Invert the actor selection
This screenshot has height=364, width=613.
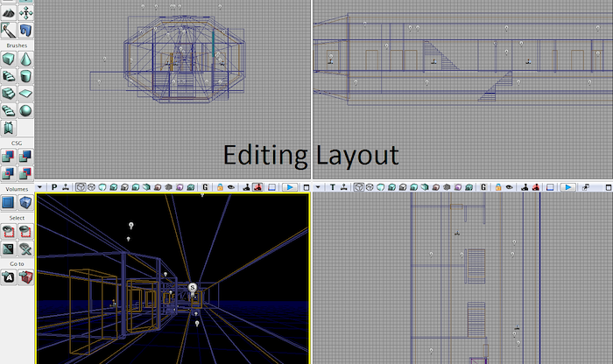pos(8,248)
